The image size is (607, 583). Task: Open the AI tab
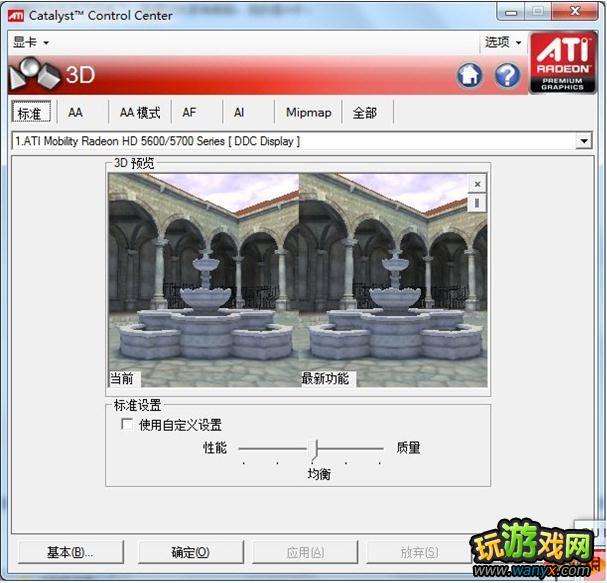point(239,113)
